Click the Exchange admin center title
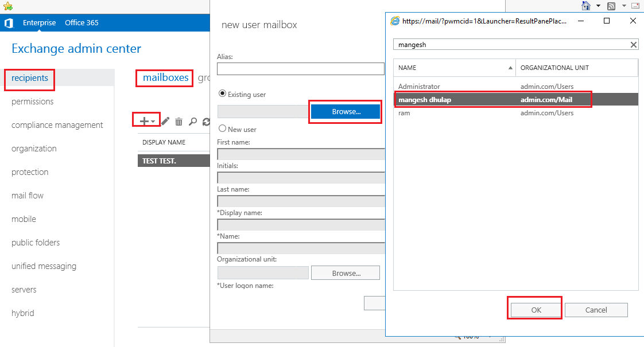Image resolution: width=644 pixels, height=347 pixels. 76,48
